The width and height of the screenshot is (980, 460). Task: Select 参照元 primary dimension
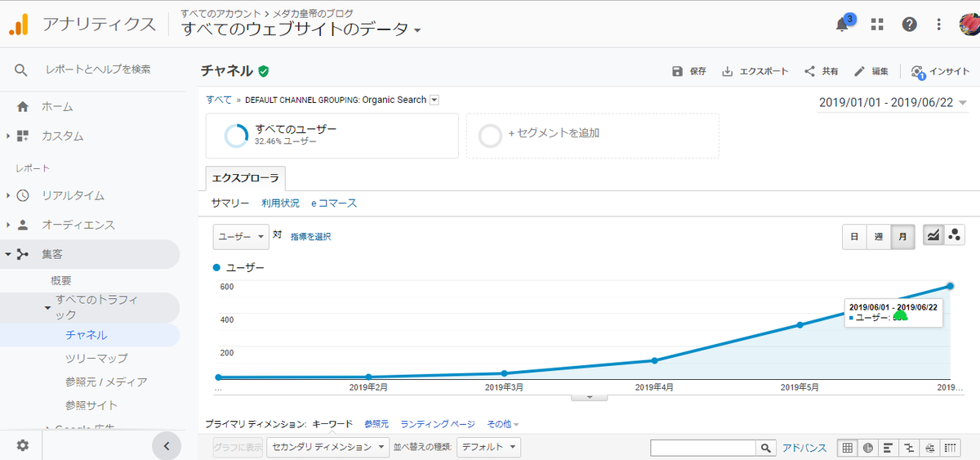pos(376,424)
